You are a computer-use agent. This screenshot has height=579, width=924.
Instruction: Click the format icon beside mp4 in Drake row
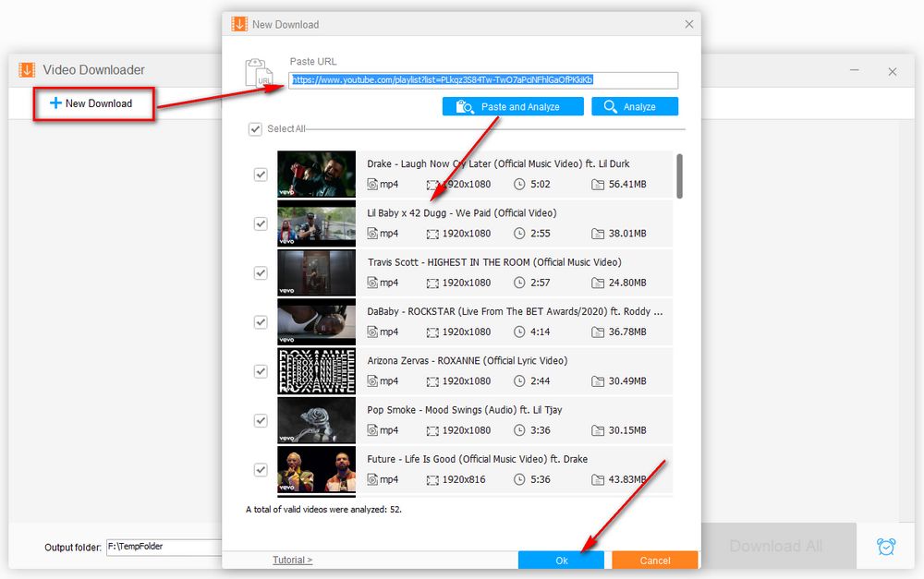(x=372, y=185)
